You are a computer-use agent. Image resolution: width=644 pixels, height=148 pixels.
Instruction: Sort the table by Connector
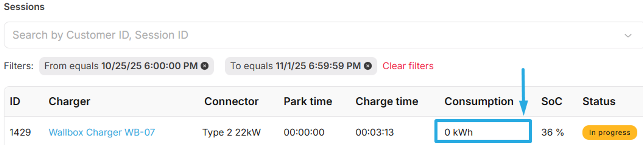231,101
